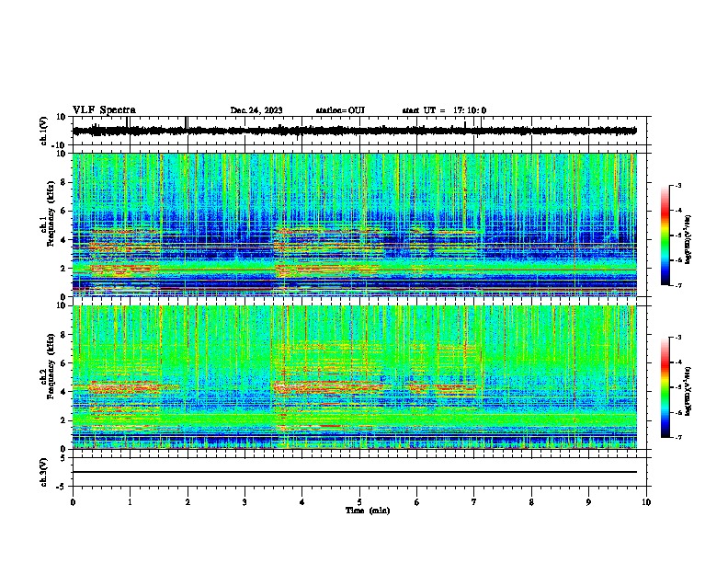Click the "-3" tick on ch.1 colorbar
The image size is (728, 563).
coord(678,186)
